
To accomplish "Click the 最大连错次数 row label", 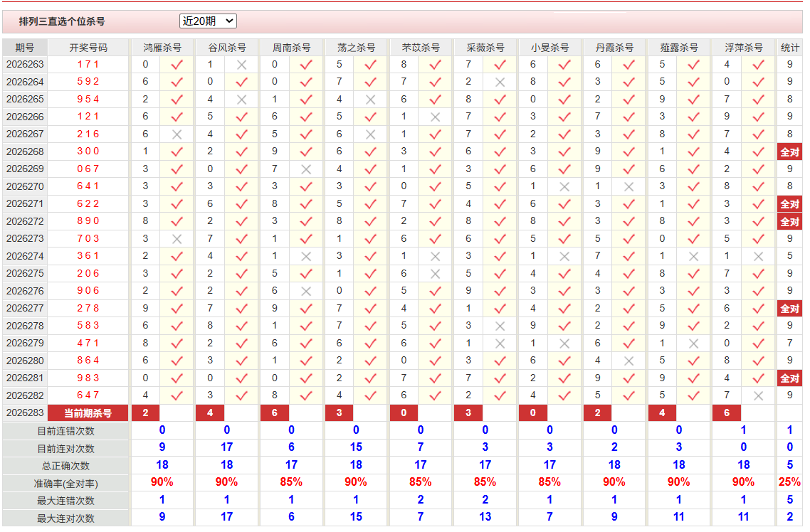I will click(65, 501).
